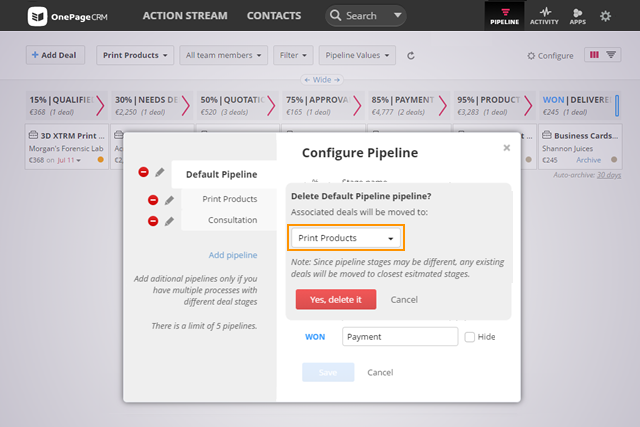This screenshot has width=640, height=427.
Task: Open the Apps icon
Action: click(578, 16)
